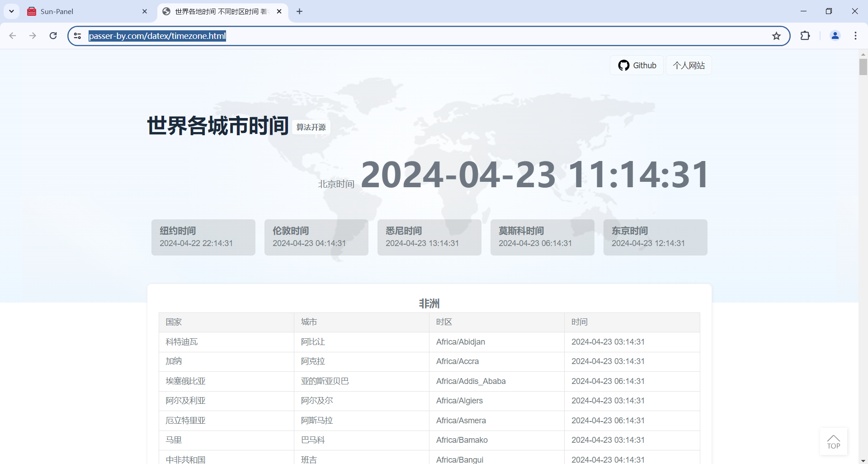Select the 科特迪瓦 country cell
868x464 pixels.
tap(226, 342)
